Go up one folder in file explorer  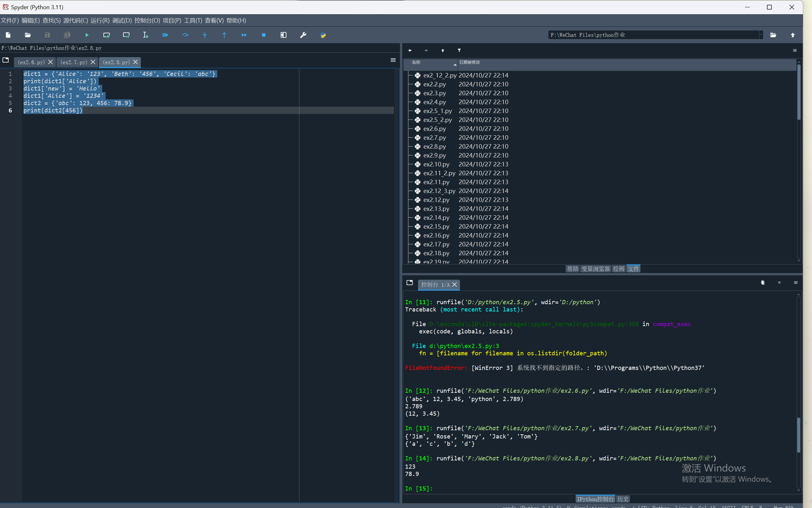click(x=442, y=50)
